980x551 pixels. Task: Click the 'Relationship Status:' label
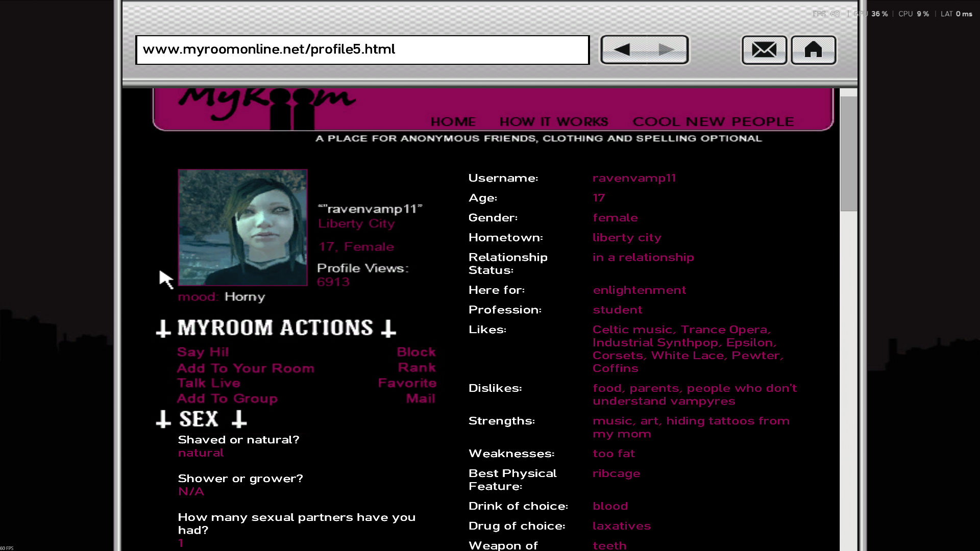(508, 264)
